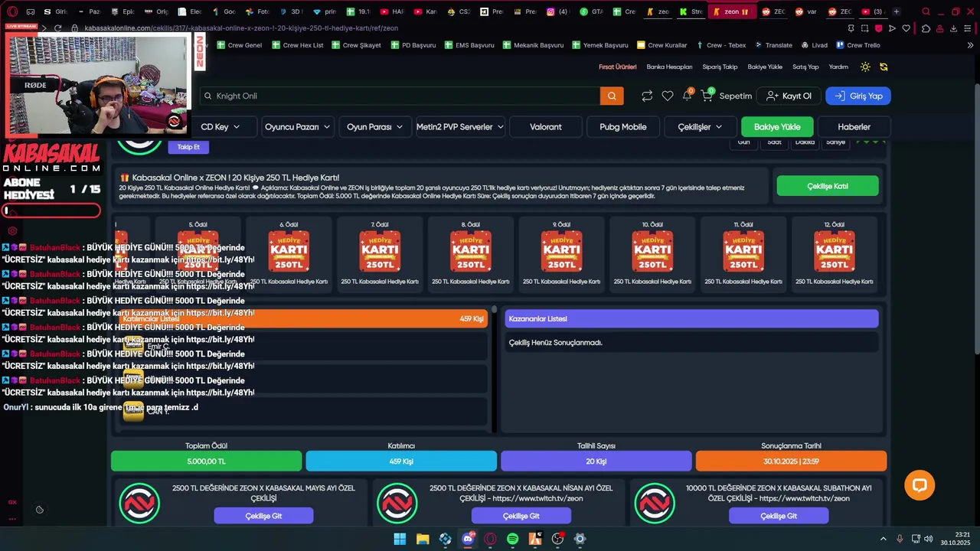Open the Haberler menu item
Viewport: 980px width, 551px height.
point(854,127)
